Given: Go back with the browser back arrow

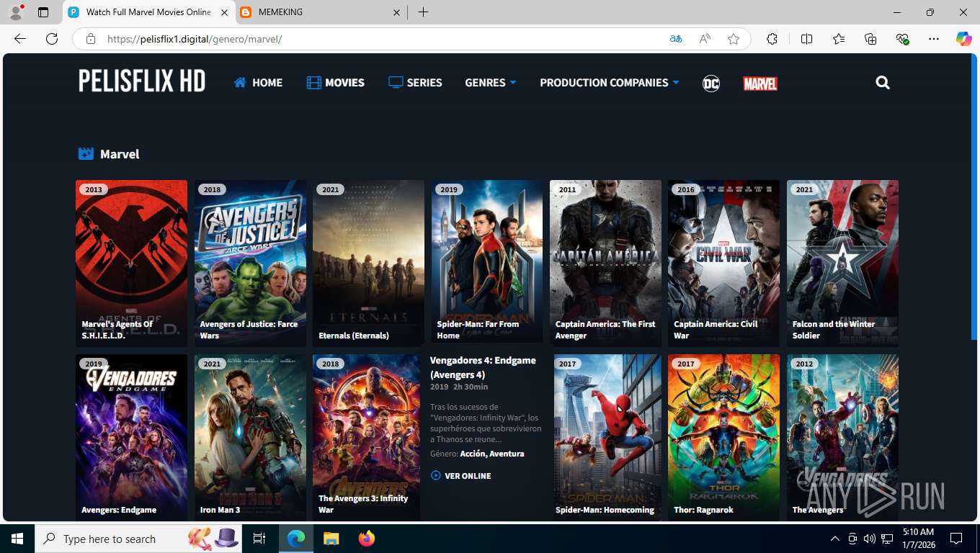Looking at the screenshot, I should 20,39.
